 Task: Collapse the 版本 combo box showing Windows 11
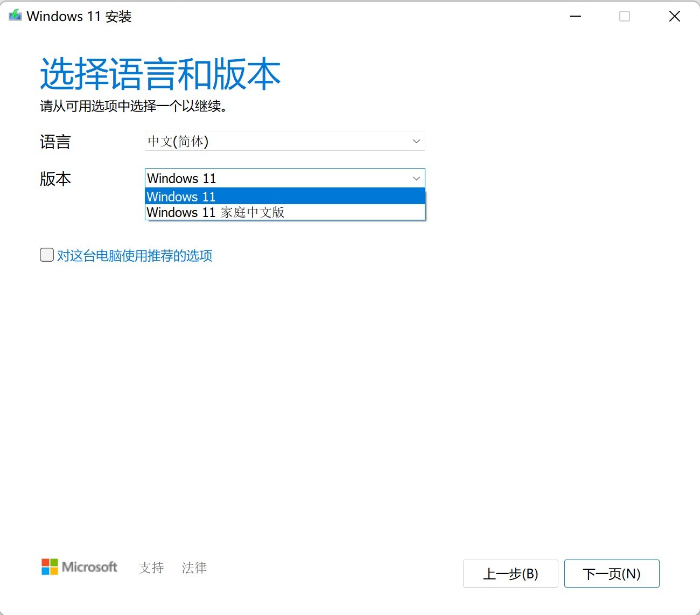(285, 178)
